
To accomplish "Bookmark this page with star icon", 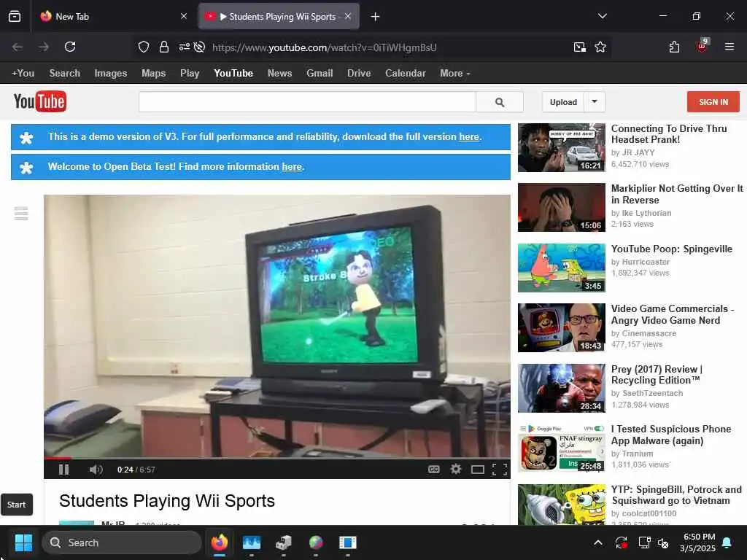I will click(600, 47).
